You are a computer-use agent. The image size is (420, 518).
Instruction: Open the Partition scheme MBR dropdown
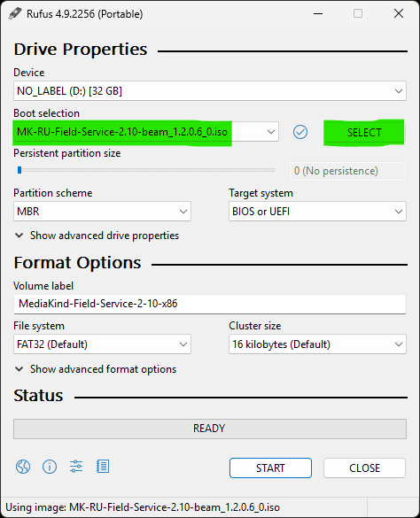click(x=102, y=212)
